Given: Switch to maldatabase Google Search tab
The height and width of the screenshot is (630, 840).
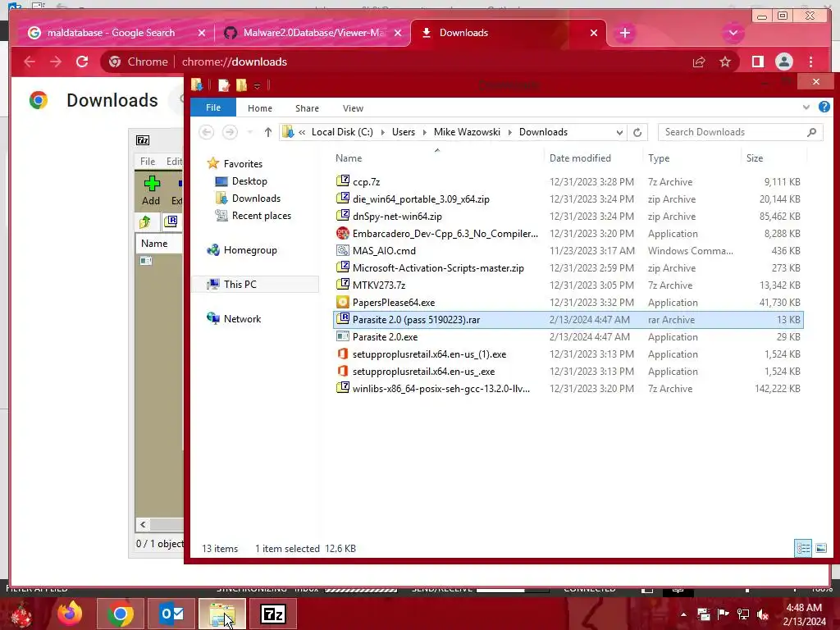Looking at the screenshot, I should click(111, 33).
